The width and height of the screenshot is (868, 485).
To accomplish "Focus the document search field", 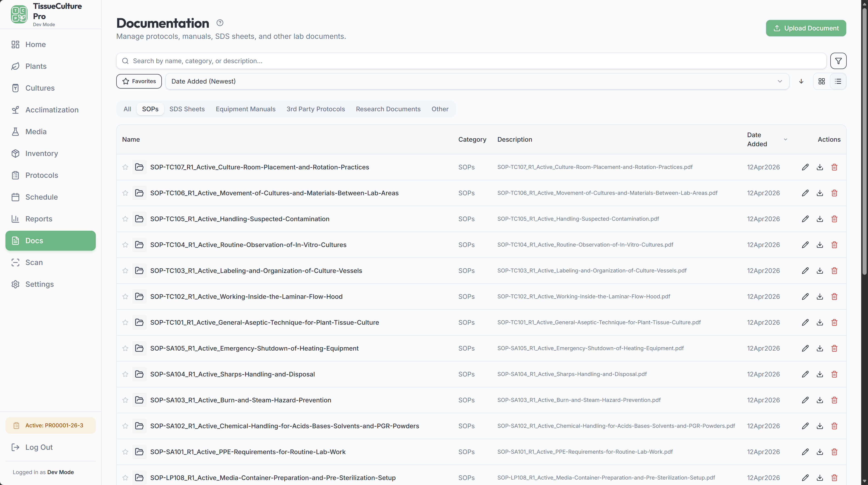I will (x=471, y=61).
